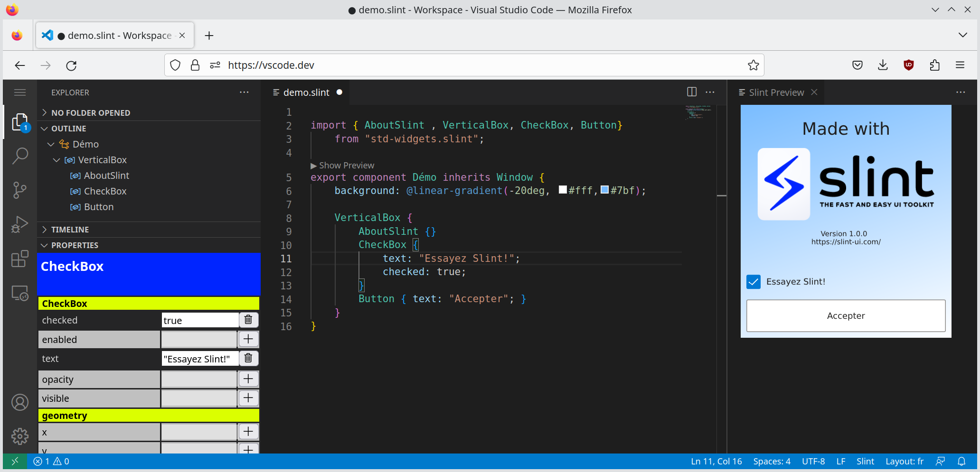
Task: Open the uBlock Origin extension icon
Action: pos(909,65)
